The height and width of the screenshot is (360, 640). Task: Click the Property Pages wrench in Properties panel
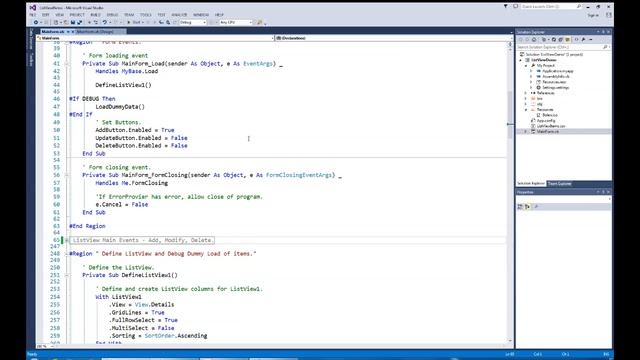(536, 207)
